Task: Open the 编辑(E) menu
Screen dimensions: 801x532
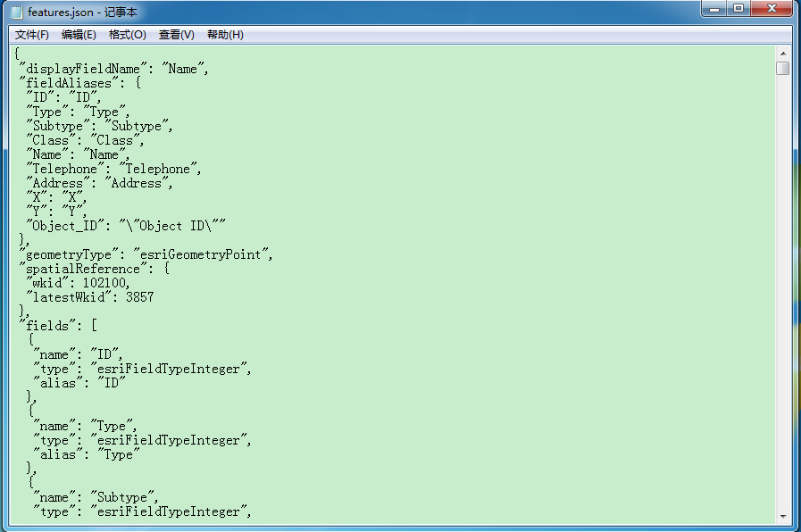Action: point(79,35)
